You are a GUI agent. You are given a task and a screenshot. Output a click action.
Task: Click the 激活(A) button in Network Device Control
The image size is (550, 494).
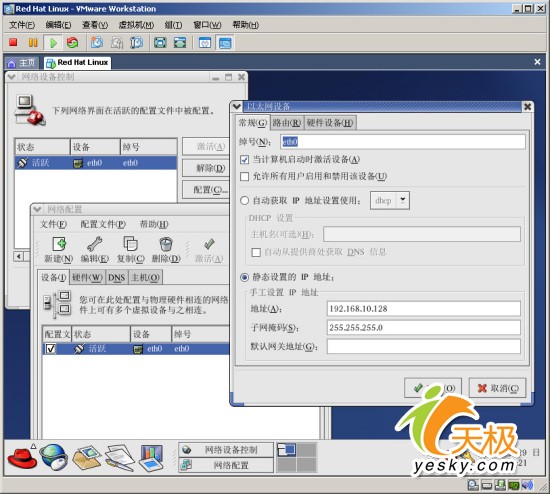(x=207, y=146)
